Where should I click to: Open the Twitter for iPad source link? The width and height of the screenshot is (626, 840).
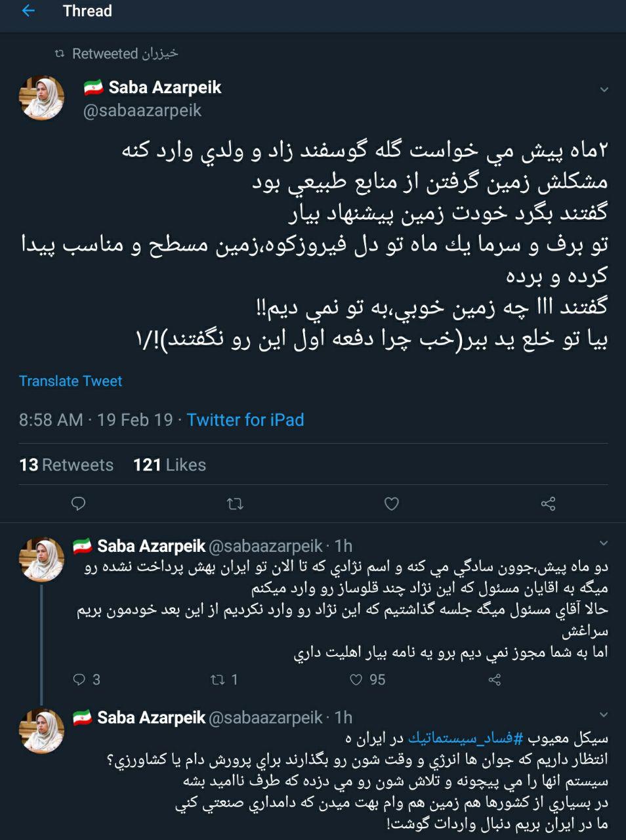tap(245, 419)
